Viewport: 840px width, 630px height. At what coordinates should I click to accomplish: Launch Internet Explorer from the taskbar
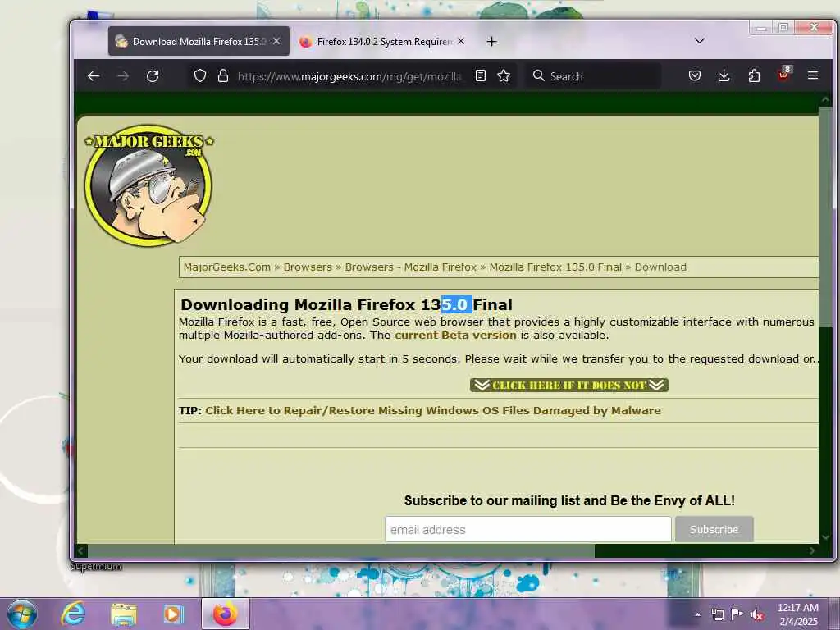[73, 614]
